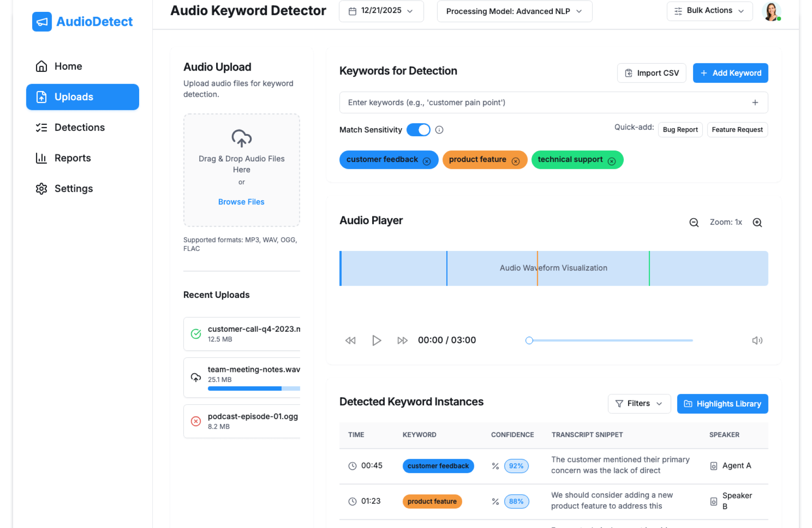Mute audio with the volume icon
This screenshot has width=812, height=528.
757,340
